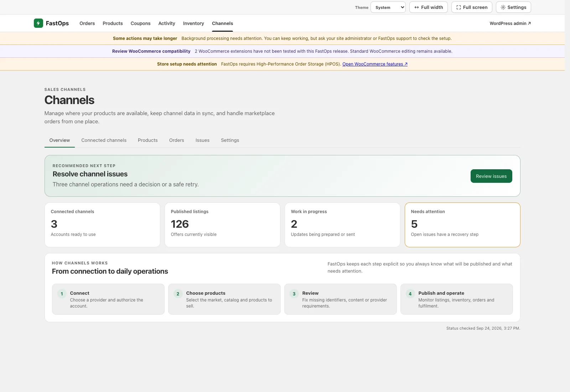570x392 pixels.
Task: Open the Work in progress stat card
Action: pos(342,225)
